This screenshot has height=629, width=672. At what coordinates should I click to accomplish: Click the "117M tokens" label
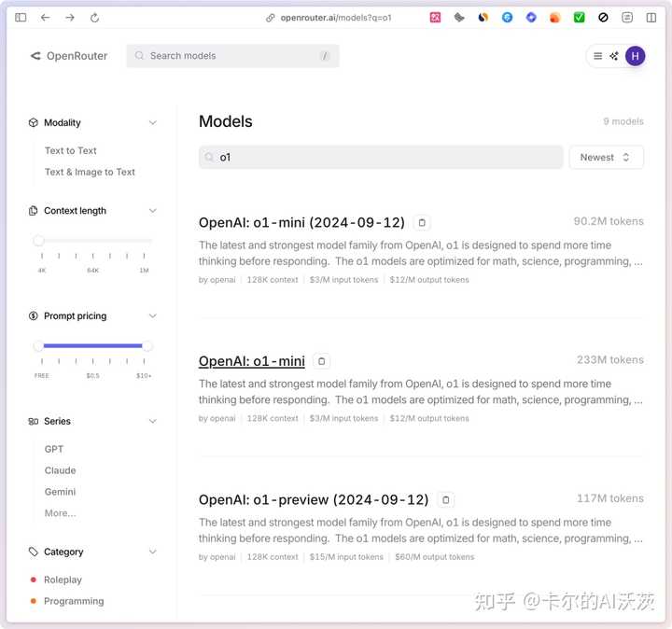(610, 498)
